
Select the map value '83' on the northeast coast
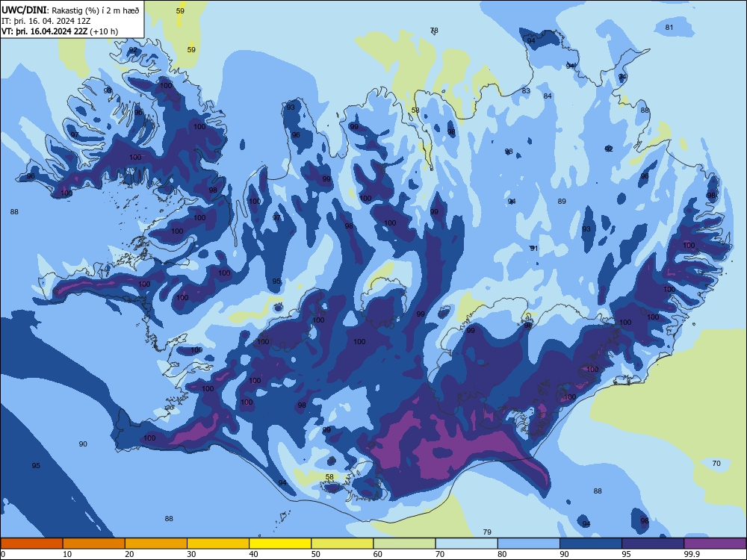(x=526, y=91)
